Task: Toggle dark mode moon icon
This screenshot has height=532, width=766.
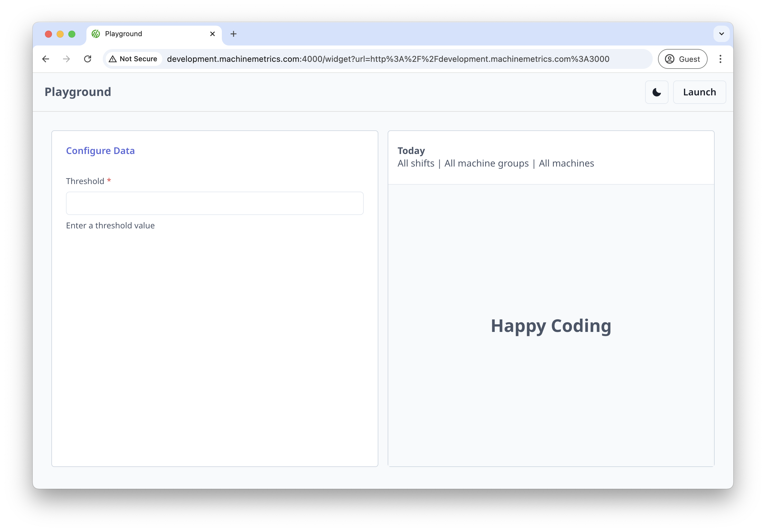Action: click(x=656, y=92)
